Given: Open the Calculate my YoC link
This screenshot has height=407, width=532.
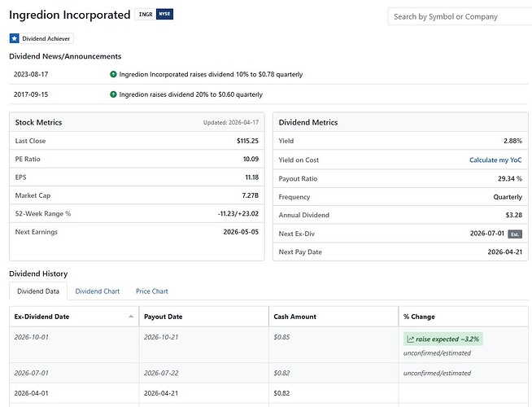Looking at the screenshot, I should [495, 160].
